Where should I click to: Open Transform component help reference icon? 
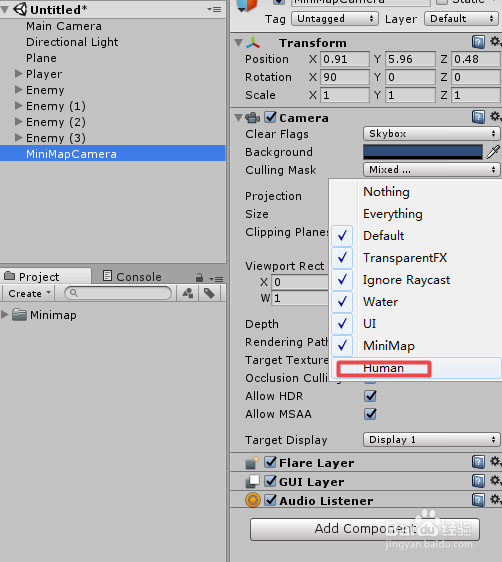pyautogui.click(x=478, y=42)
